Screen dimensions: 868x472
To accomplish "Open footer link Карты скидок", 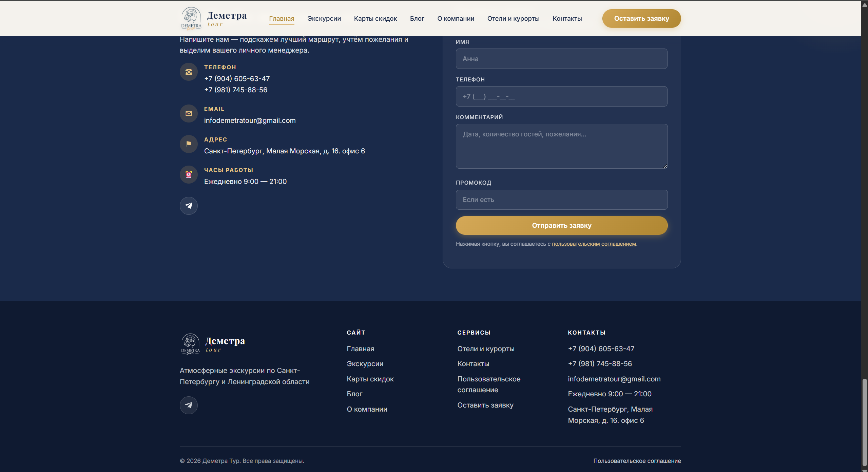I will [x=370, y=379].
